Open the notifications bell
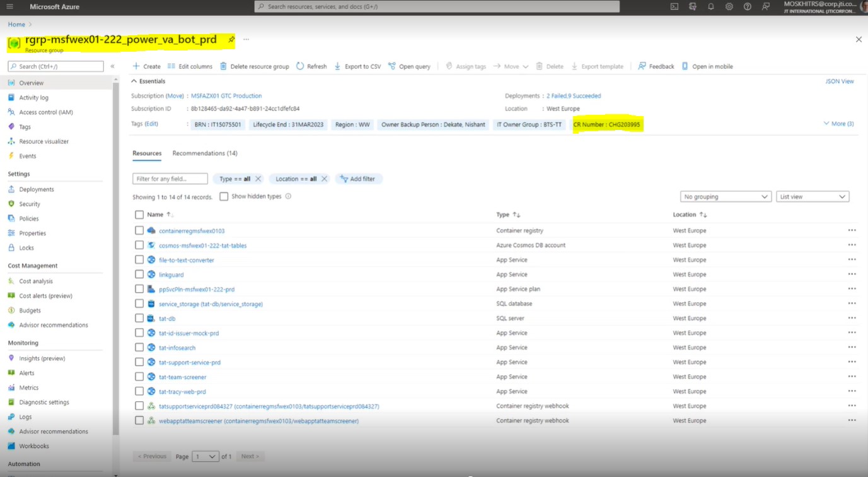 point(710,6)
